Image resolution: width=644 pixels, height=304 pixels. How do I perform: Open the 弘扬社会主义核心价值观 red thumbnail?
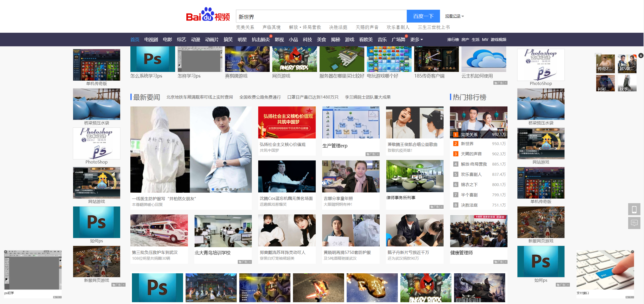(x=287, y=122)
